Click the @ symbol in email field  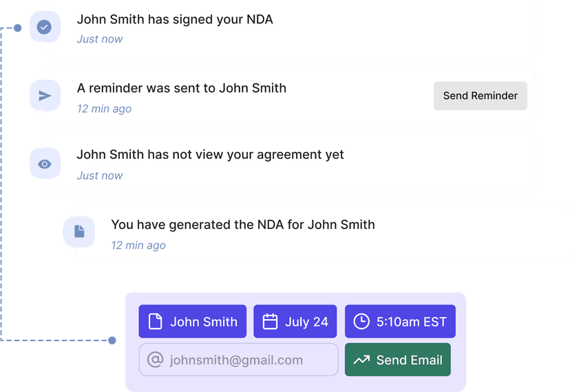tap(156, 360)
